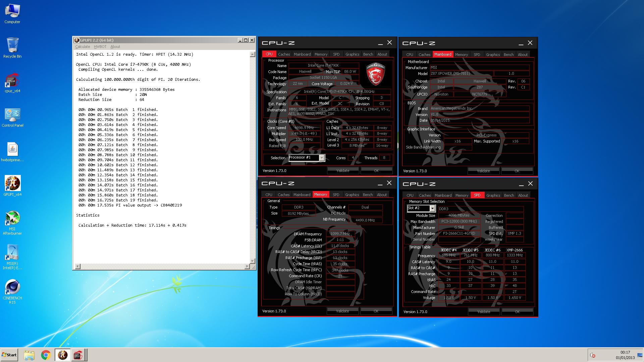
Task: Click the GPUPI title bar icon
Action: tap(76, 40)
